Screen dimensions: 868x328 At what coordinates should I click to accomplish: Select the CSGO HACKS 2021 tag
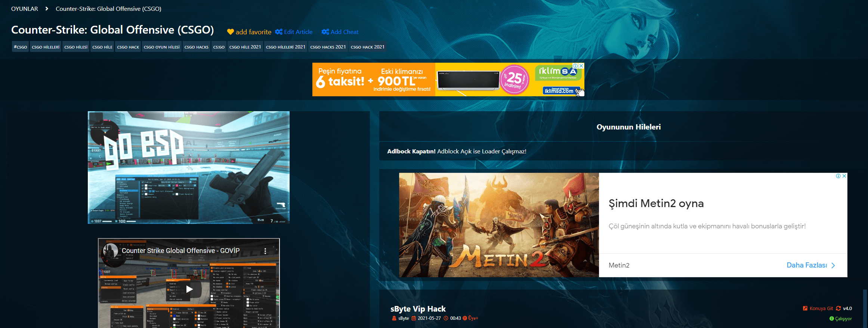(x=328, y=47)
